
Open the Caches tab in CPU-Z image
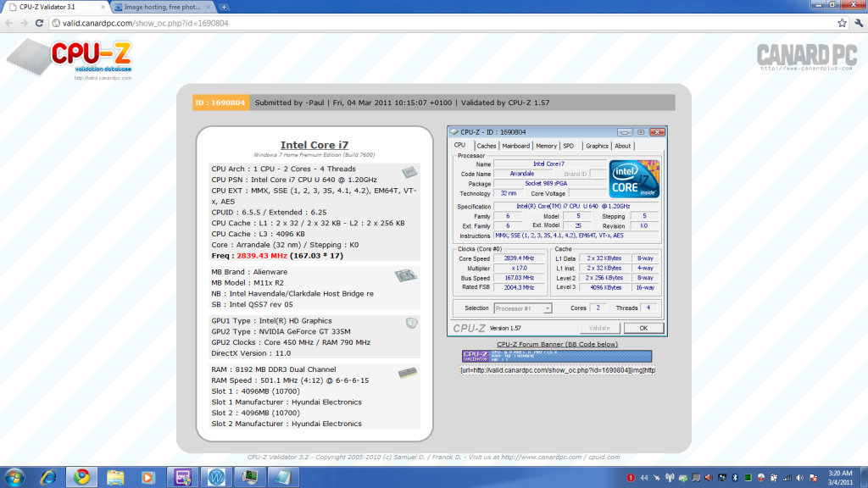(486, 146)
